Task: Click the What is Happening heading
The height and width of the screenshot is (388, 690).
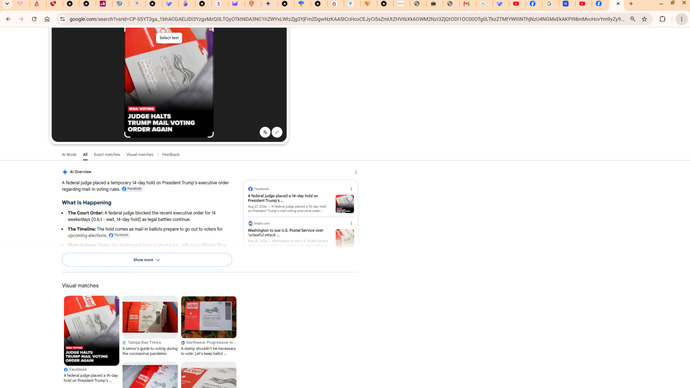Action: point(87,202)
